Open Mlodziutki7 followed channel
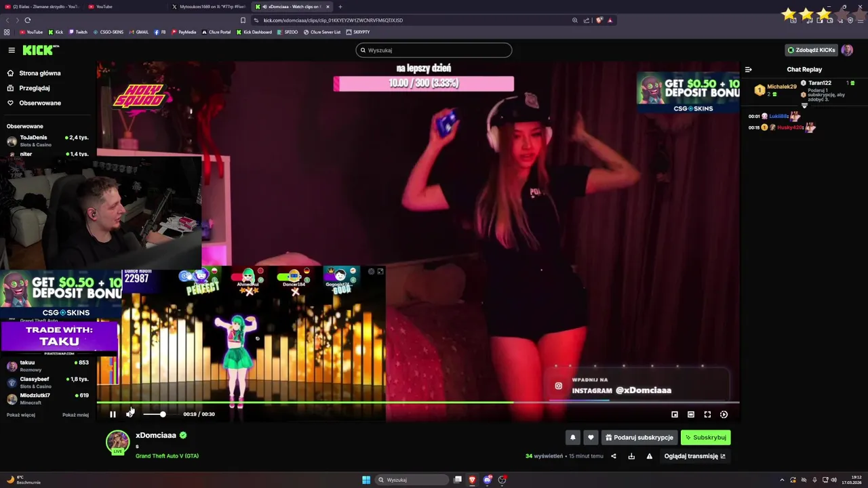Viewport: 868px width, 488px height. click(47, 398)
